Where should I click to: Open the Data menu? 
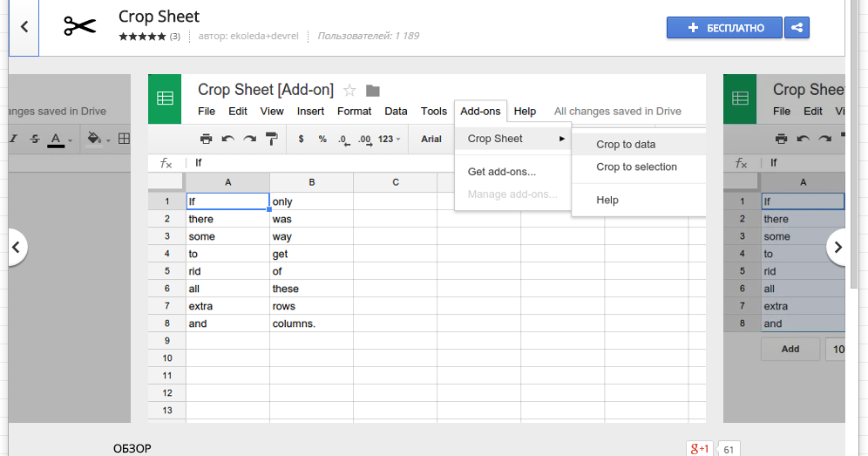tap(396, 112)
